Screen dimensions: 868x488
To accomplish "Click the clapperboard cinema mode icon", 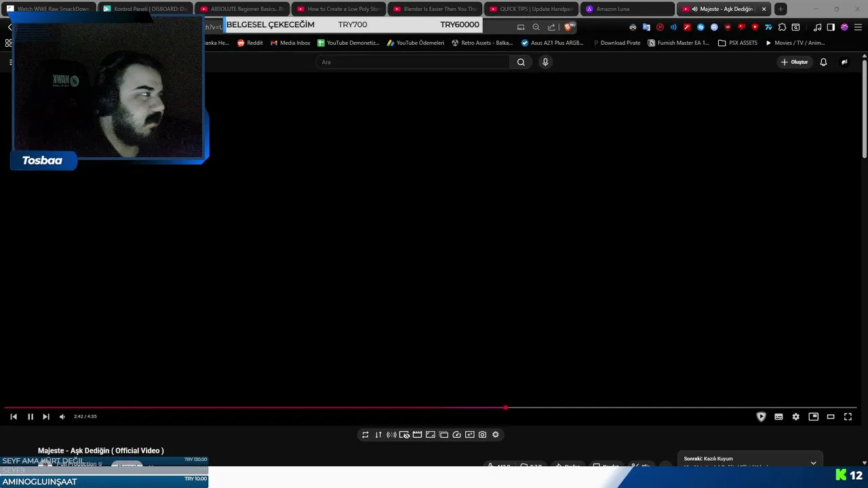I will (418, 434).
